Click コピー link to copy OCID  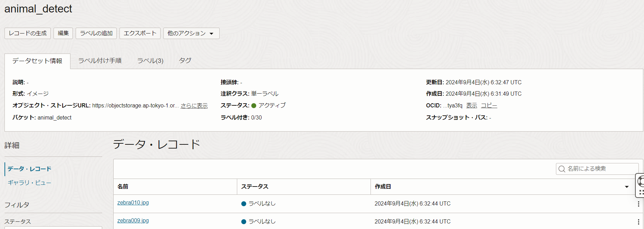[x=489, y=105]
